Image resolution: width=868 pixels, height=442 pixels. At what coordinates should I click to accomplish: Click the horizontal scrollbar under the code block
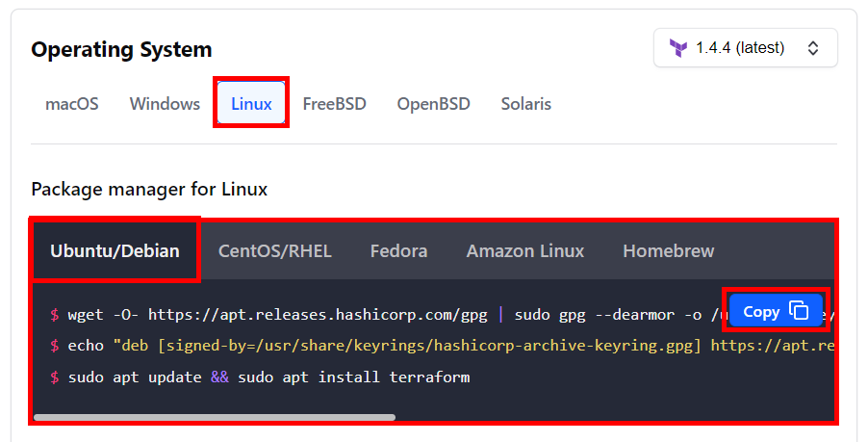tap(215, 417)
